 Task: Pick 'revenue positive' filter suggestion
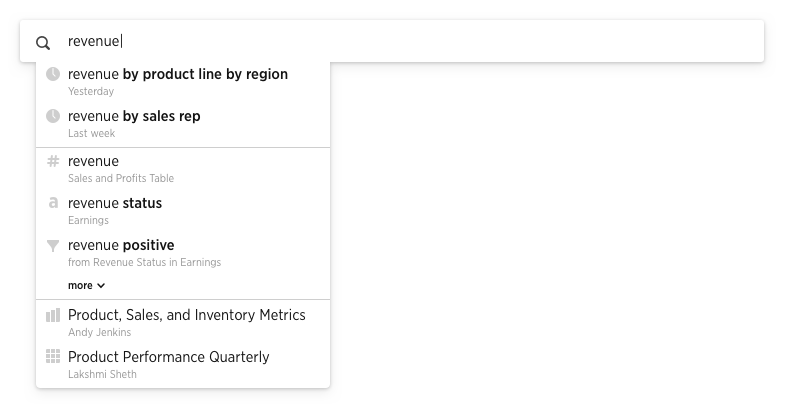pyautogui.click(x=183, y=253)
